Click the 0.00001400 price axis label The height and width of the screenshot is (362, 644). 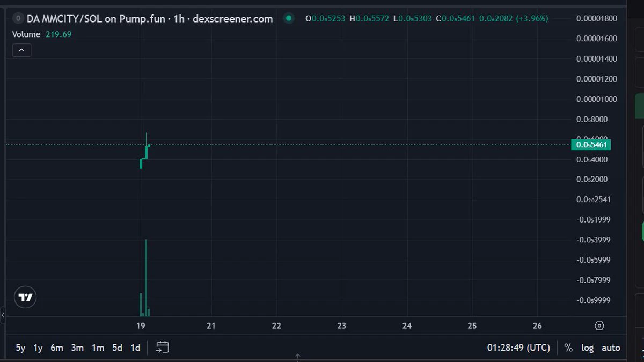tap(597, 58)
